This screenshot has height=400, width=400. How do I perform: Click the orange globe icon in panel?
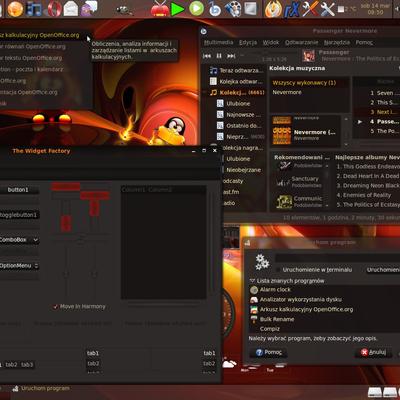[x=15, y=9]
